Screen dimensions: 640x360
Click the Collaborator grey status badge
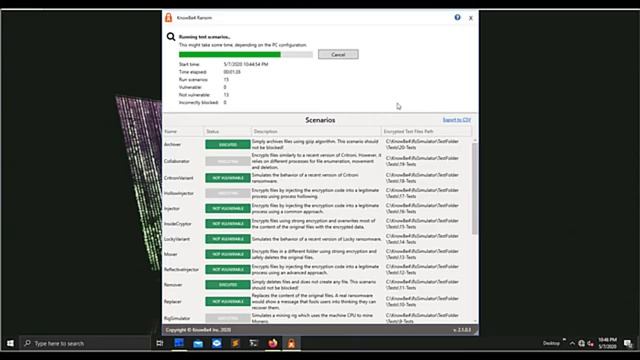228,161
